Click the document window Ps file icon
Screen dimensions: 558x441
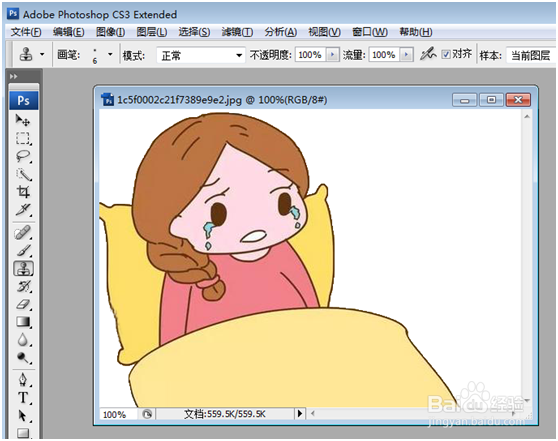point(107,100)
